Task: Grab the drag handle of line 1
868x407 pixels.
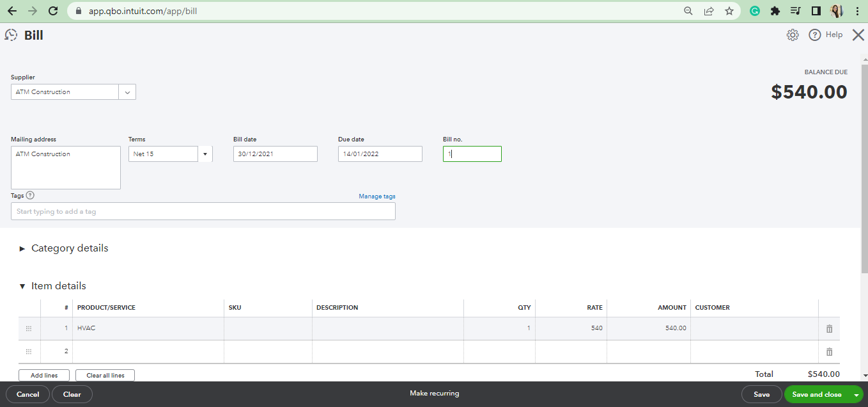Action: [29, 328]
